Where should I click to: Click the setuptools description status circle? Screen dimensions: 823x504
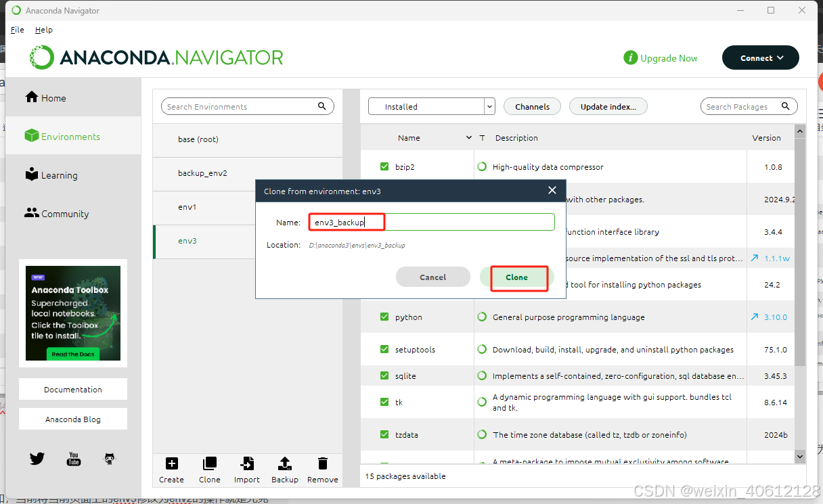[x=482, y=349]
